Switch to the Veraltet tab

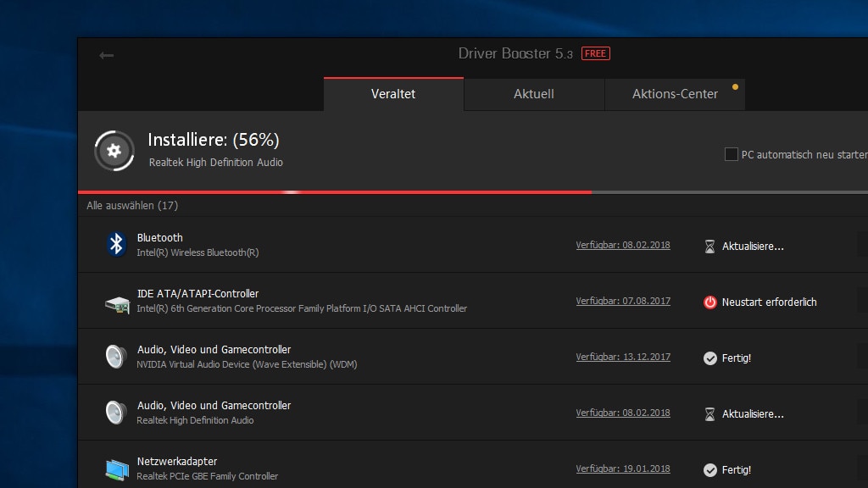[393, 94]
